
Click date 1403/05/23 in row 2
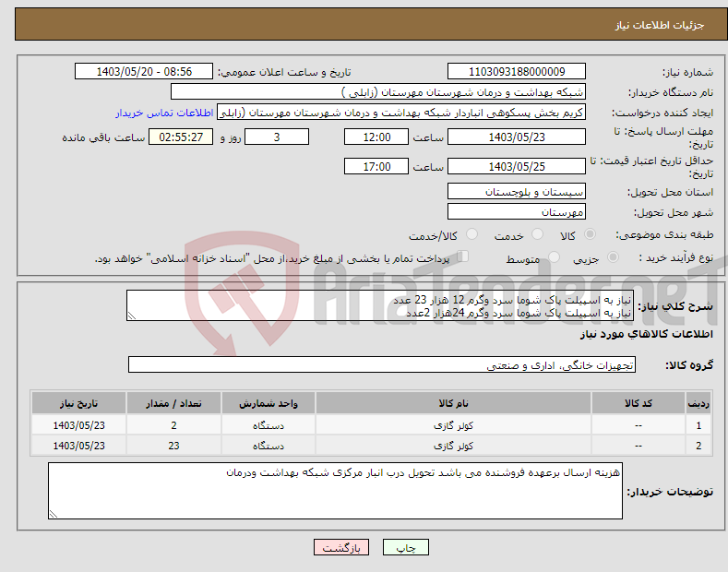tap(79, 446)
